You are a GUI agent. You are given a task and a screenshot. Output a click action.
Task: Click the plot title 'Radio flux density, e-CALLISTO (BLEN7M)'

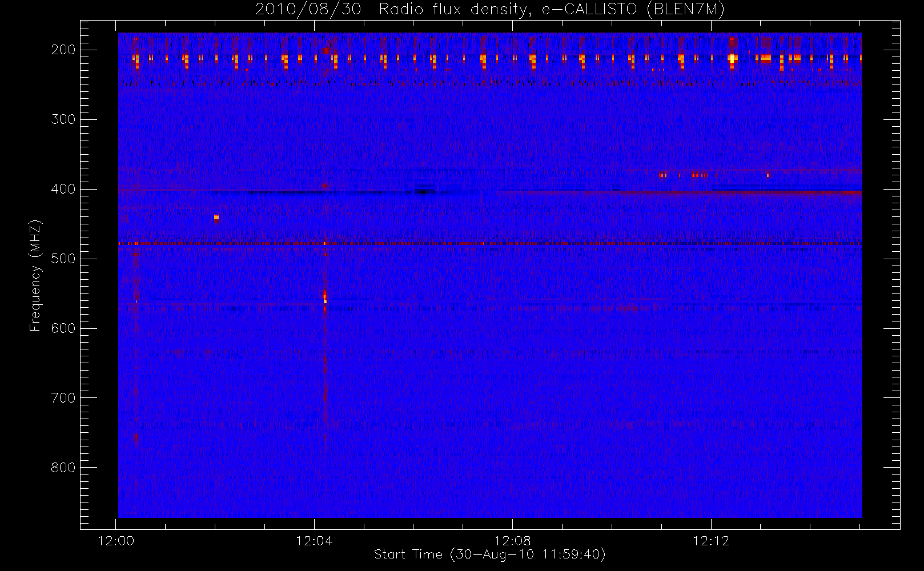[552, 10]
